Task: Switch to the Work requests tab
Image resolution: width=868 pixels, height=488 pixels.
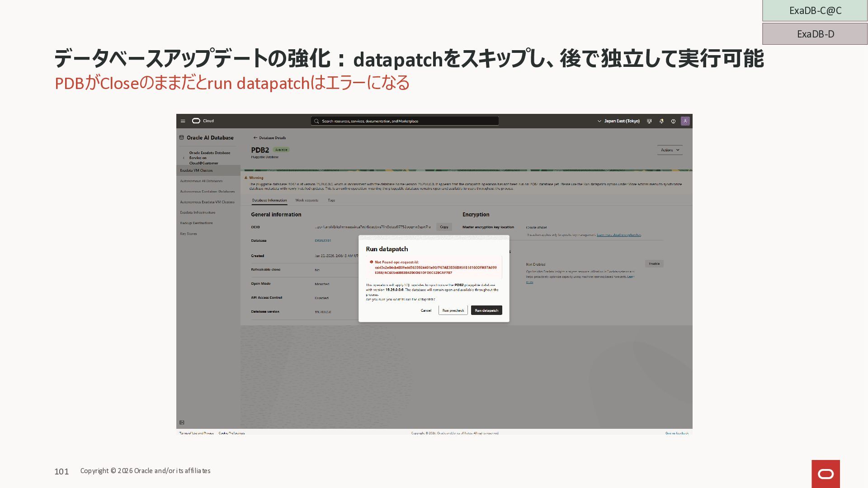Action: [x=307, y=200]
